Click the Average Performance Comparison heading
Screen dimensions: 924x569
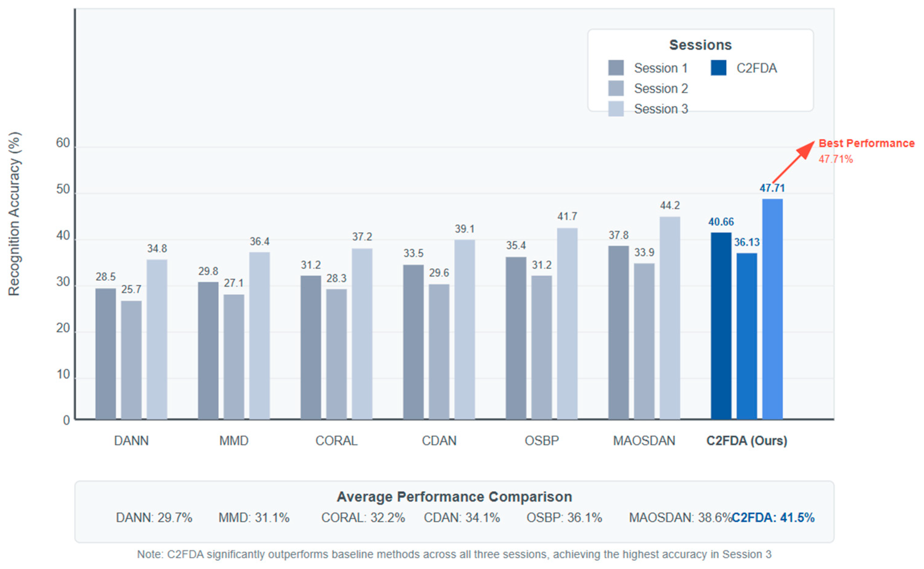coord(454,497)
